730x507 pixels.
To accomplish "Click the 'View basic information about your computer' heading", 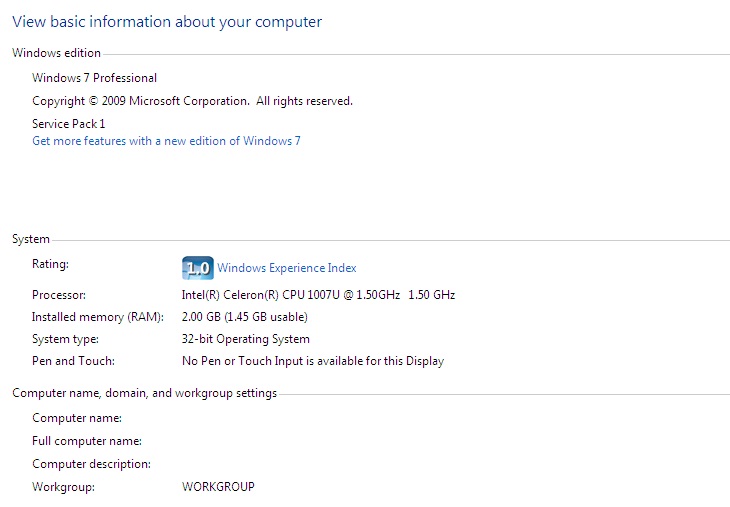I will (167, 22).
